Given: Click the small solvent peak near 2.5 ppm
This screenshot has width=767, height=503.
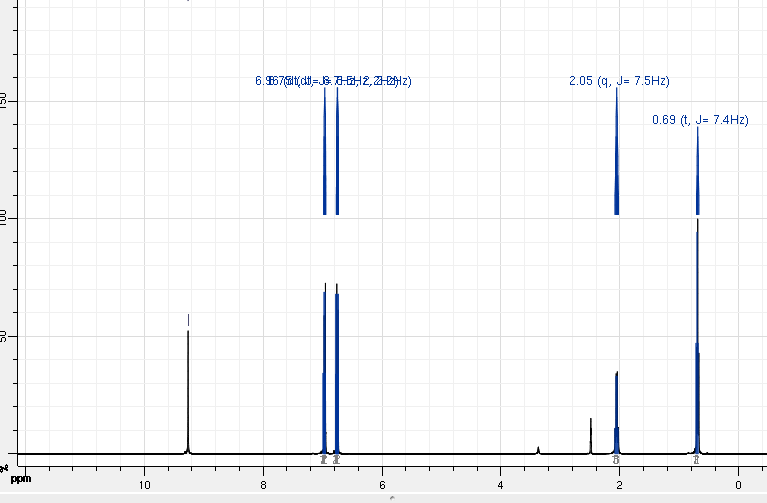Looking at the screenshot, I should tap(591, 435).
